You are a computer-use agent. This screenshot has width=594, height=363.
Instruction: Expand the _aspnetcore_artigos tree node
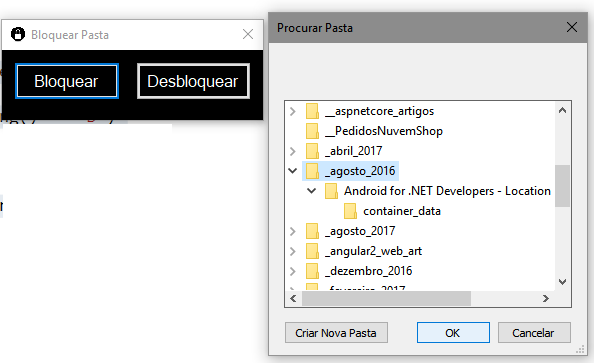[292, 111]
